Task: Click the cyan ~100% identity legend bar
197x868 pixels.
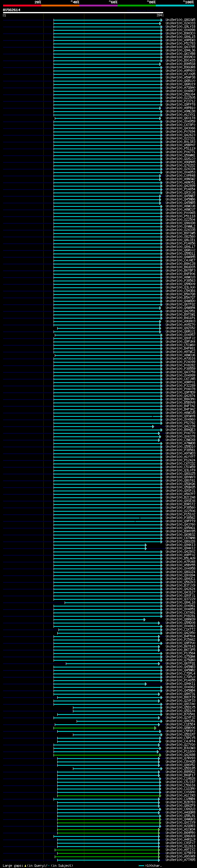Action: point(175,6)
